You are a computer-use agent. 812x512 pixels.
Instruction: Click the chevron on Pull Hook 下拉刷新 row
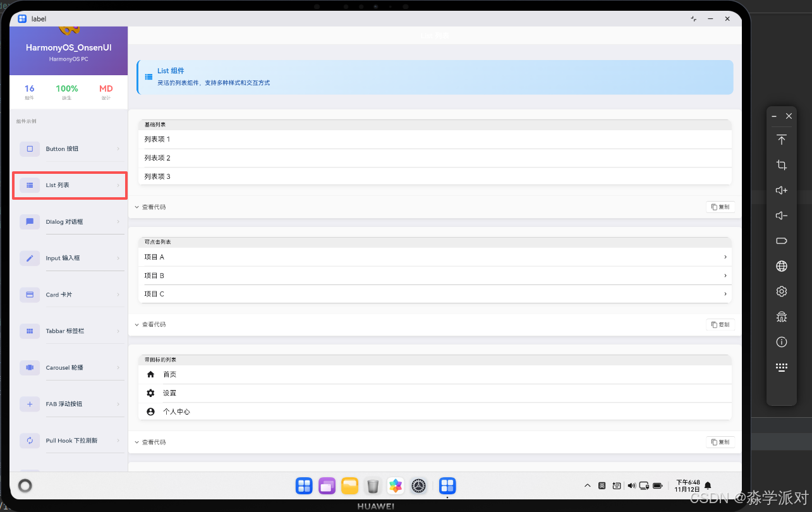[x=118, y=440]
